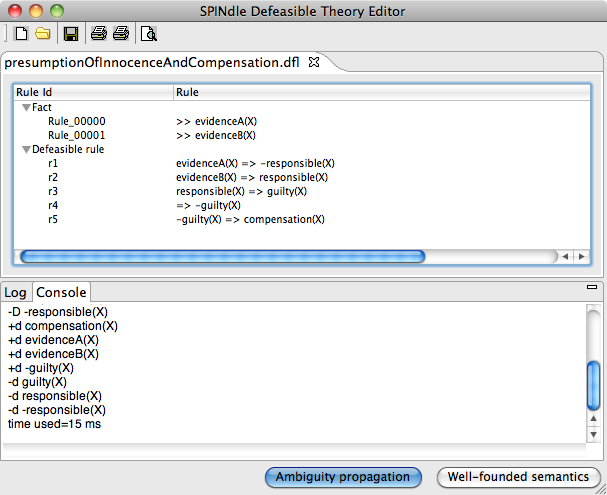Screen dimensions: 607x495
Task: Toggle Ambiguity propagation button
Action: 343,477
